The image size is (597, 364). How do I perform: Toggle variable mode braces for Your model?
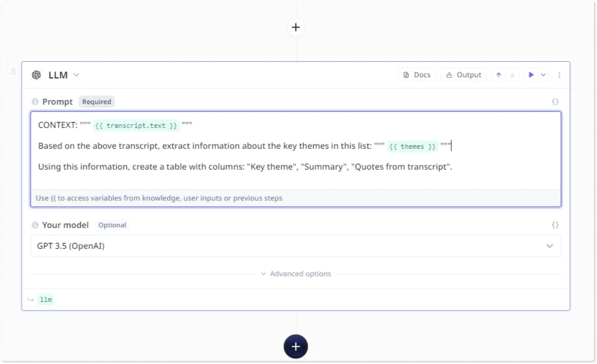coord(555,225)
